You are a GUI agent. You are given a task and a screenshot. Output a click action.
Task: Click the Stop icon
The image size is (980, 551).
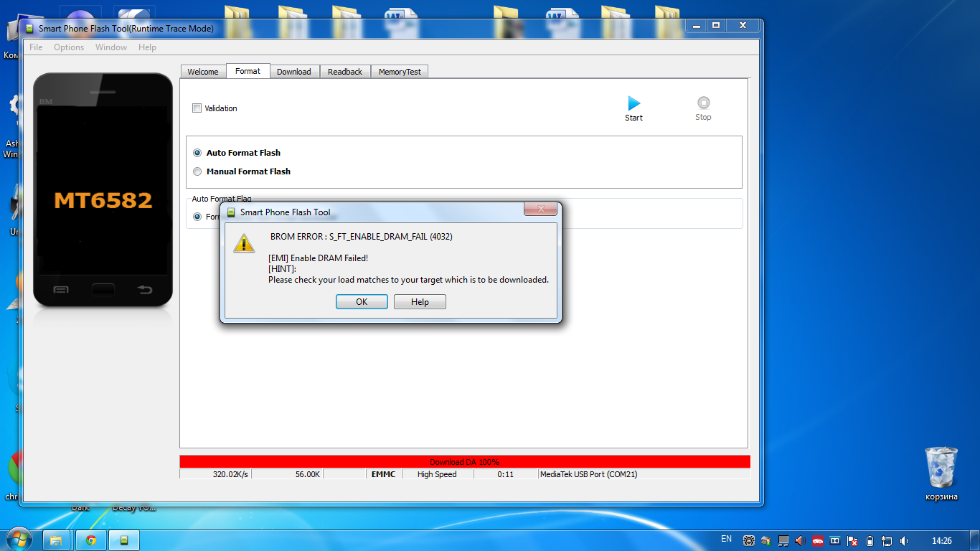click(x=703, y=103)
